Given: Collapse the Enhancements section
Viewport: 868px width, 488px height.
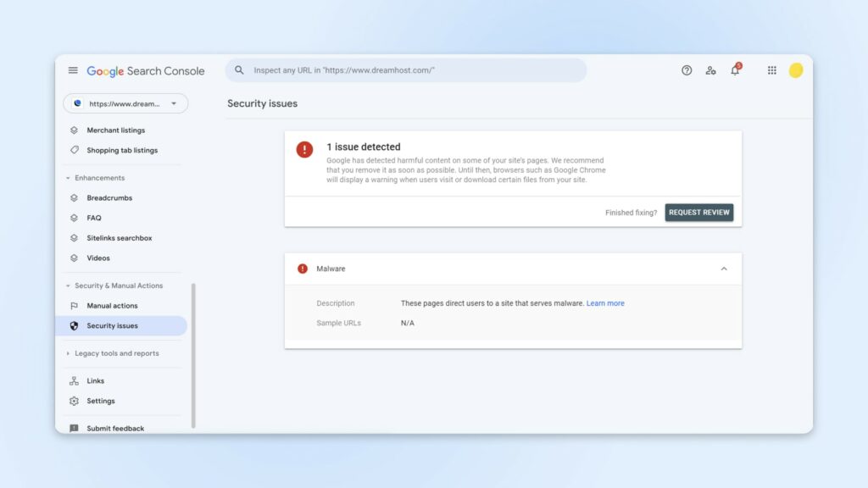Looking at the screenshot, I should (x=69, y=178).
